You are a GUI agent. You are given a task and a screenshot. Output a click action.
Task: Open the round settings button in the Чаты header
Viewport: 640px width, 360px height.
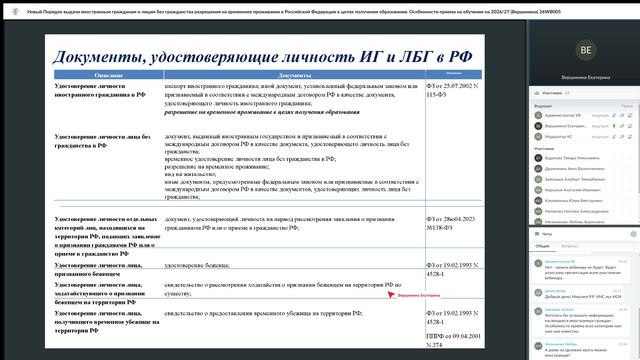click(633, 234)
